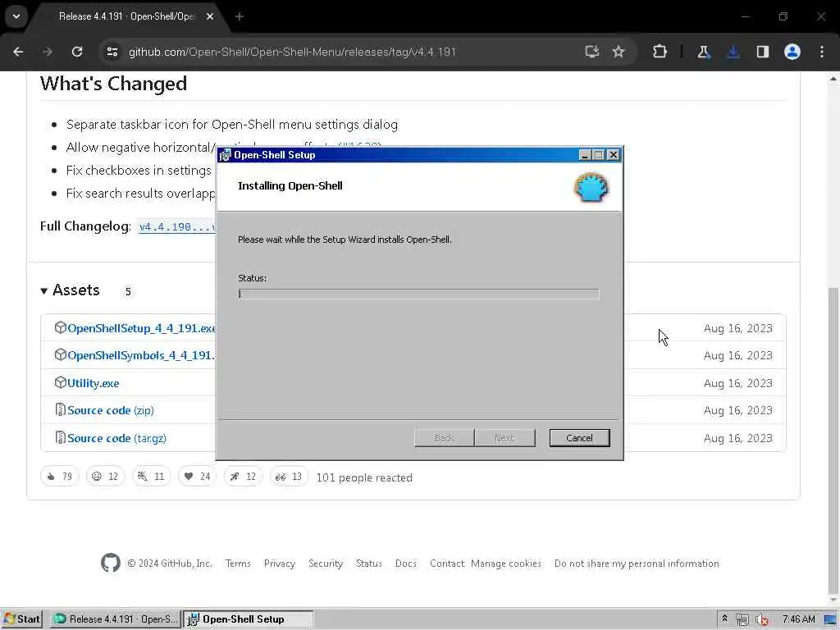Download Source code (tar.gz)

(x=116, y=438)
